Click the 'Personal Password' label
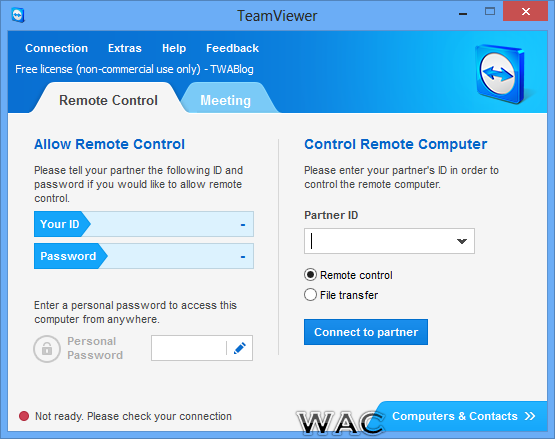Viewport: 555px width, 439px height. point(95,348)
